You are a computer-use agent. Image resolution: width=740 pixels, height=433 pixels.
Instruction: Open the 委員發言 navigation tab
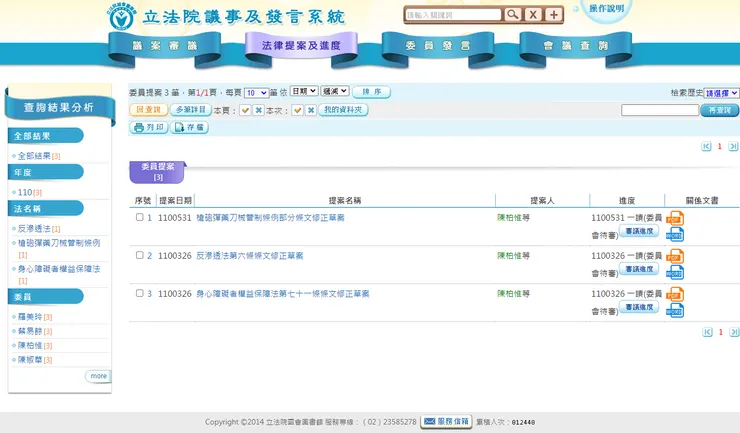pos(438,46)
